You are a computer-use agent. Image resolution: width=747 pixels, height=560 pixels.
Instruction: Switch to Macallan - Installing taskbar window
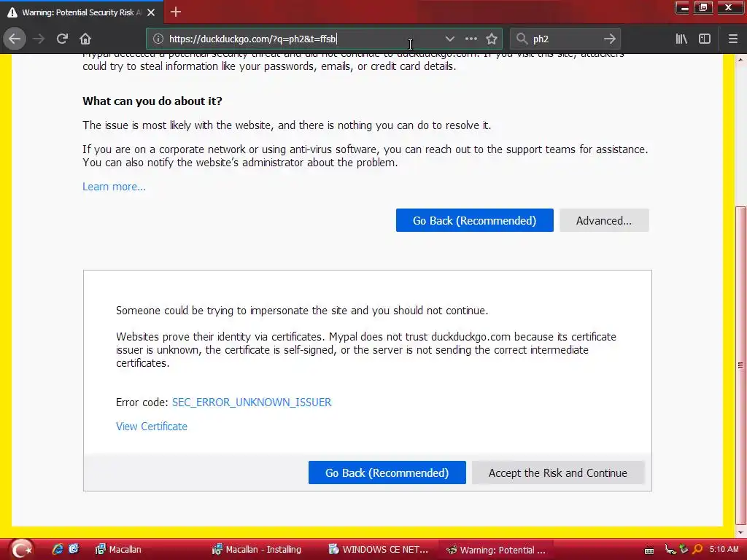[256, 550]
